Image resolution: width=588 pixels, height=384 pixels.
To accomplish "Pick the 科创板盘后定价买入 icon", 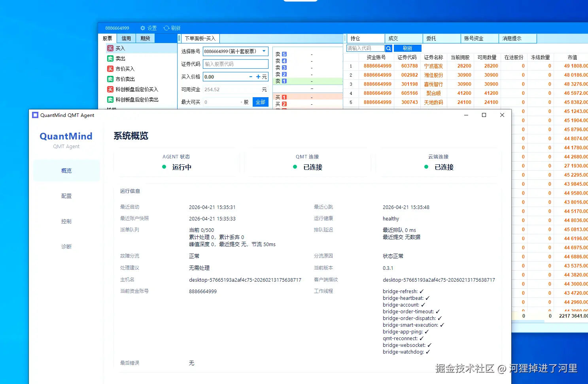I will [x=110, y=89].
